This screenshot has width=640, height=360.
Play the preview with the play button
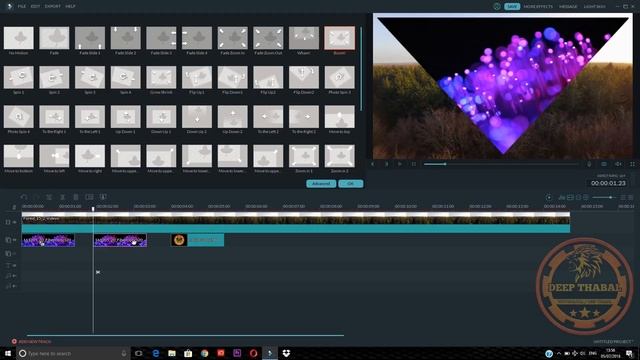[400, 164]
